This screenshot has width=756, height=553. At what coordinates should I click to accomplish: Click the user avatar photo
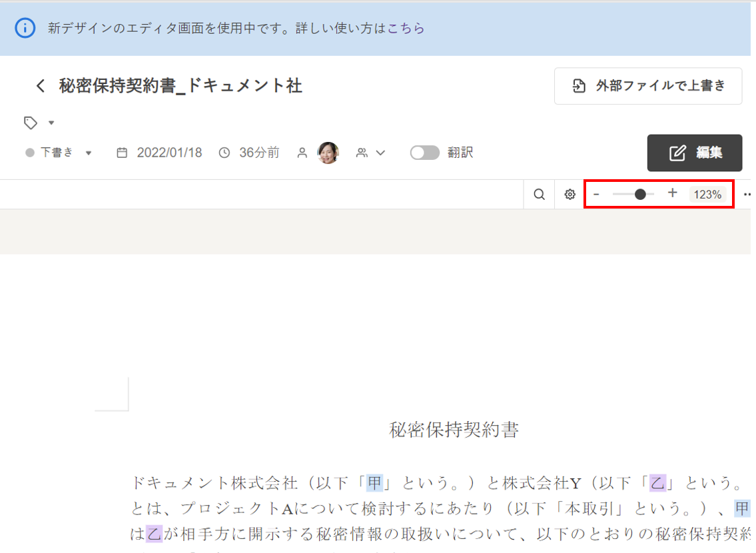(x=328, y=153)
